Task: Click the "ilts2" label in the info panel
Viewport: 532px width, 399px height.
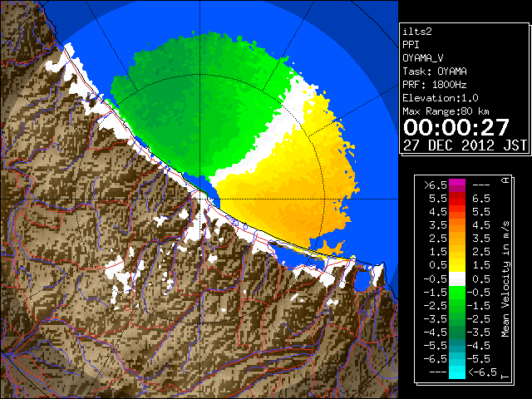Action: (417, 32)
